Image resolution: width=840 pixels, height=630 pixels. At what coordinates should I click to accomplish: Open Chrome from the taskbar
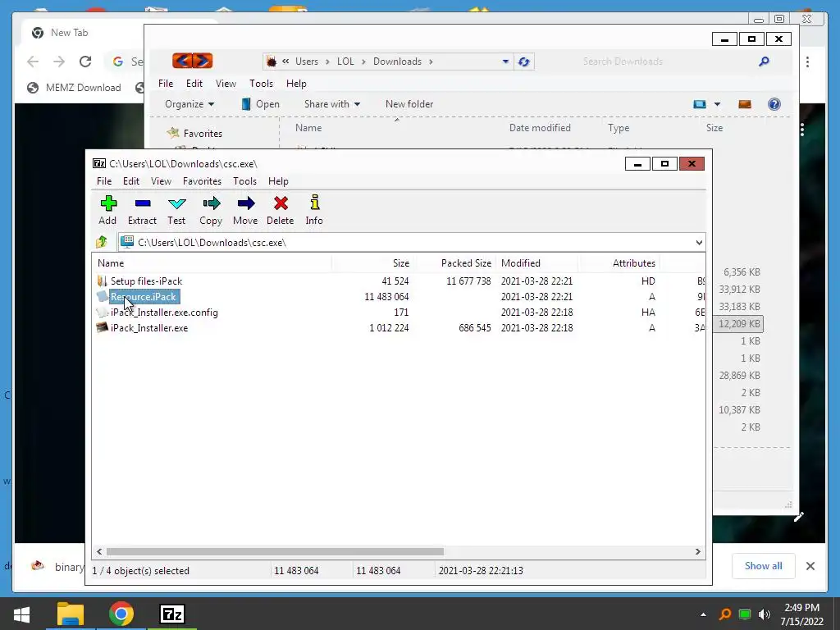tap(121, 614)
